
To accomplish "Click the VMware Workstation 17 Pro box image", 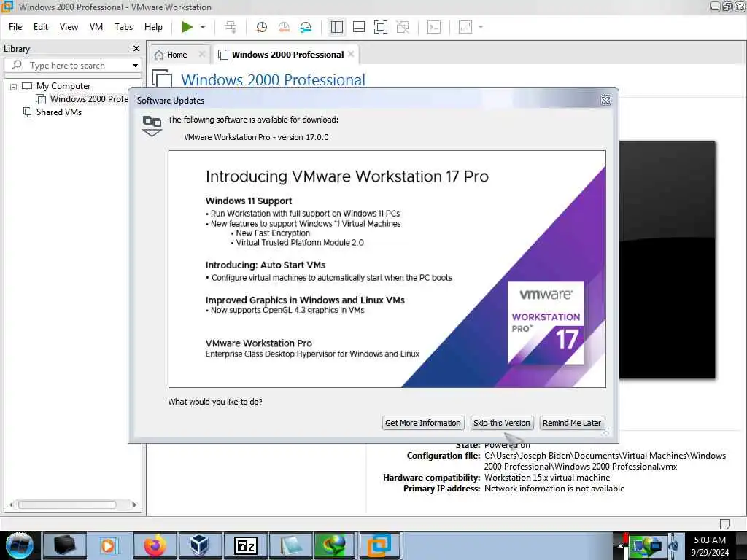I will (x=546, y=323).
